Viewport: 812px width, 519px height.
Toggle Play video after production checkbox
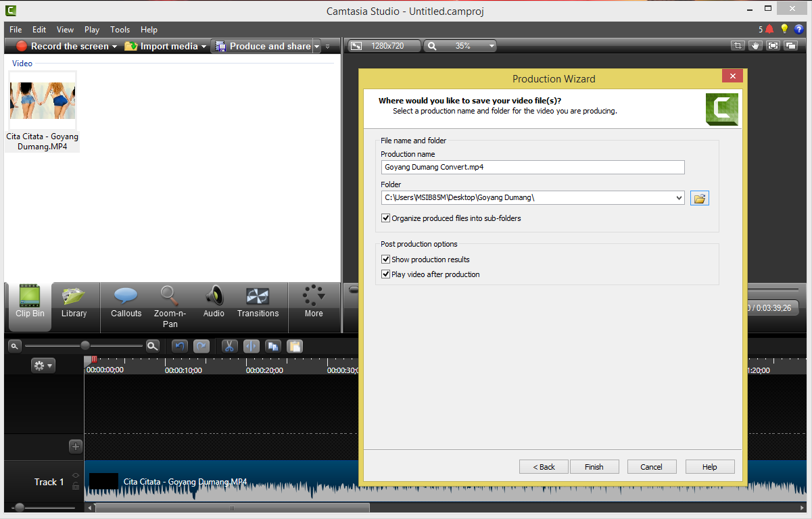tap(385, 274)
